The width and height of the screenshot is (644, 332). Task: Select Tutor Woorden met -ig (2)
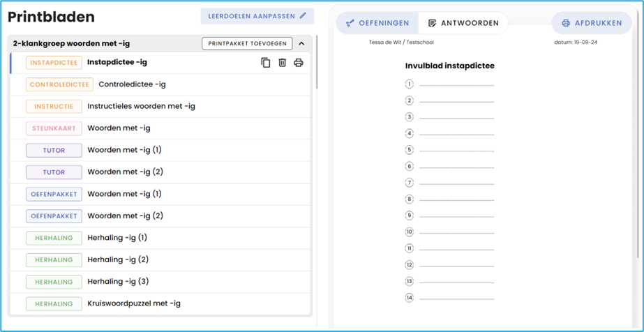125,172
